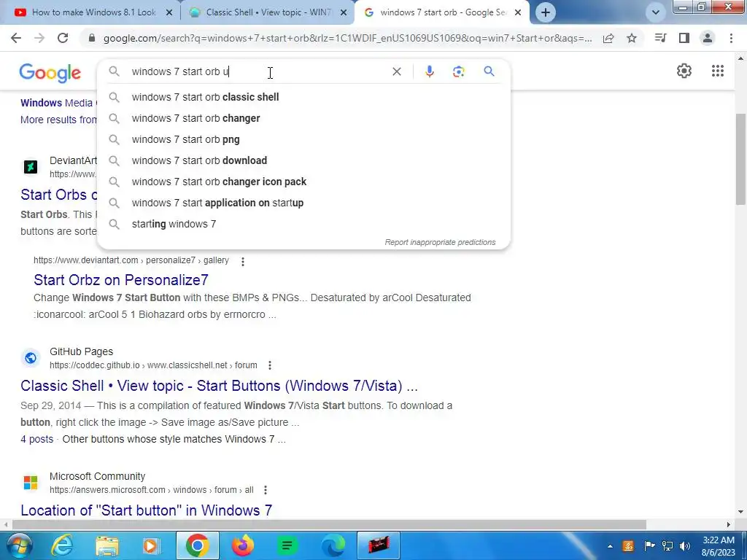Viewport: 747px width, 560px height.
Task: Open Google settings gear icon
Action: point(684,71)
